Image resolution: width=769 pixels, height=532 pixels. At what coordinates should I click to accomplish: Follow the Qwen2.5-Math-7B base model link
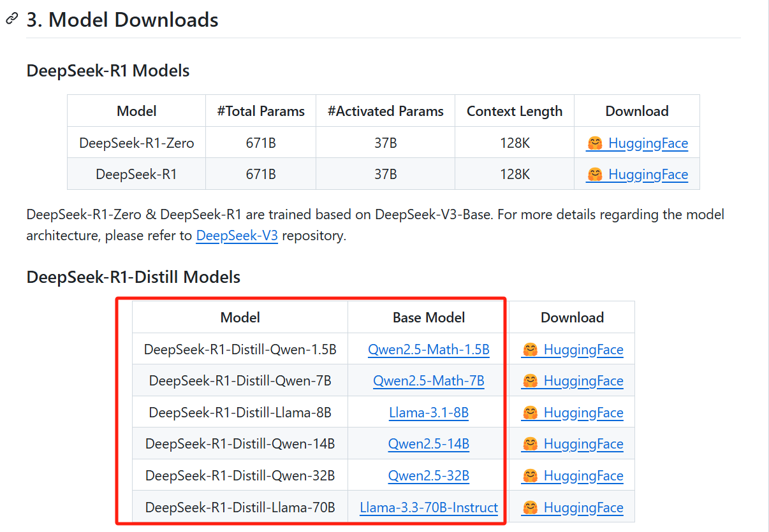[428, 381]
